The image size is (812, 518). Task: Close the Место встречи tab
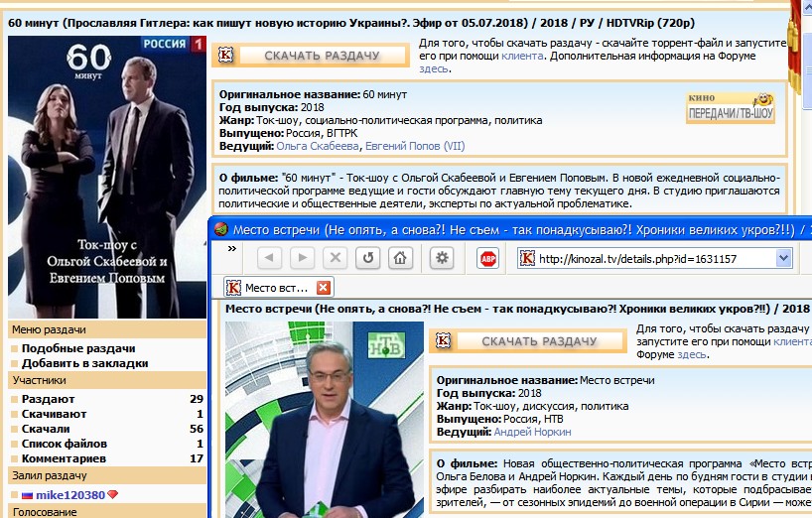click(x=323, y=288)
